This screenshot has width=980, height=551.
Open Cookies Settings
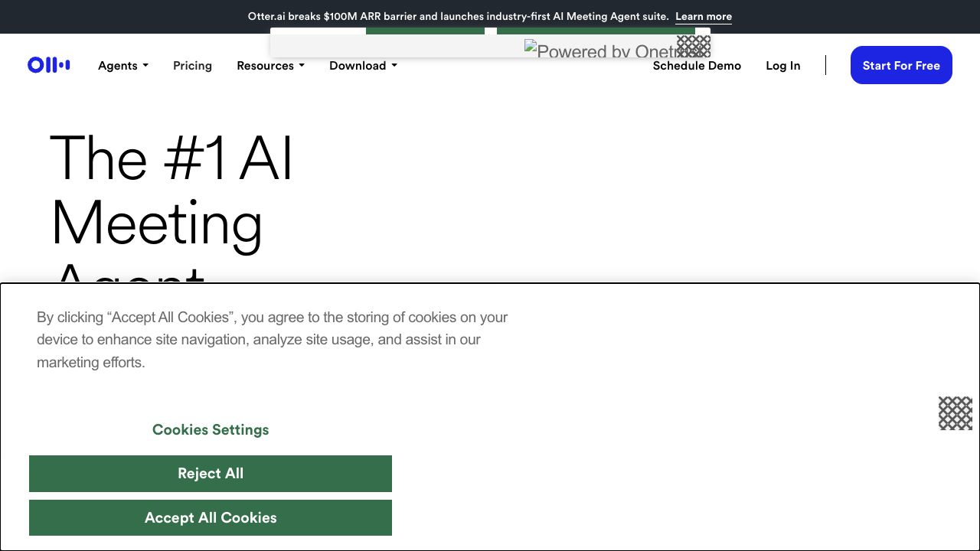[x=211, y=430]
